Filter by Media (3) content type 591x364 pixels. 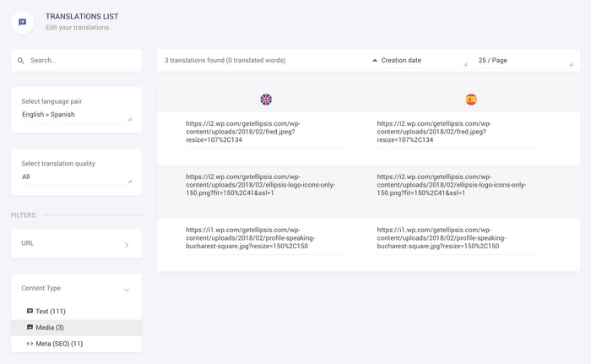pyautogui.click(x=77, y=328)
